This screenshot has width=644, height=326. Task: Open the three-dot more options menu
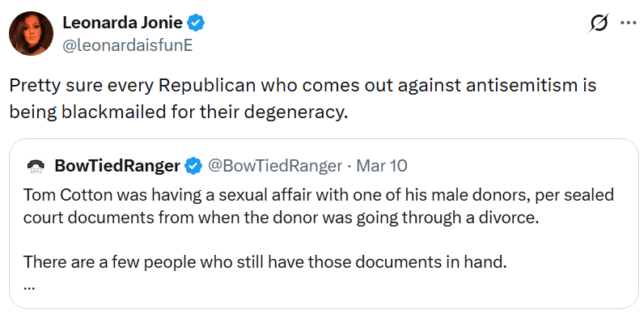click(x=628, y=23)
